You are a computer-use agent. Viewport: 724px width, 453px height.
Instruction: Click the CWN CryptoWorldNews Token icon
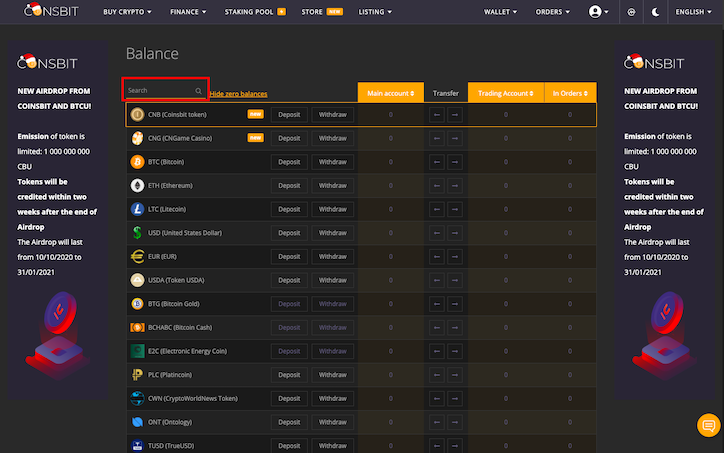click(137, 398)
